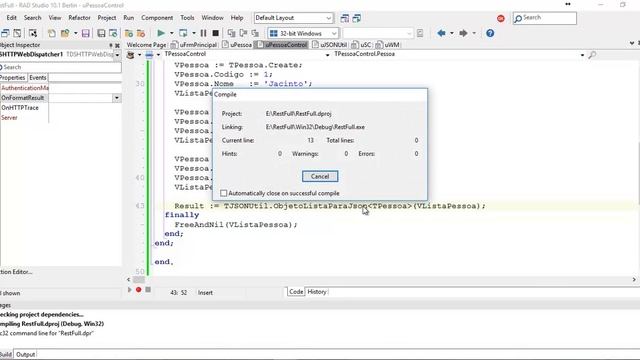Open the Events tab in Object Inspector
Viewport: 640px width, 360px height.
38,78
